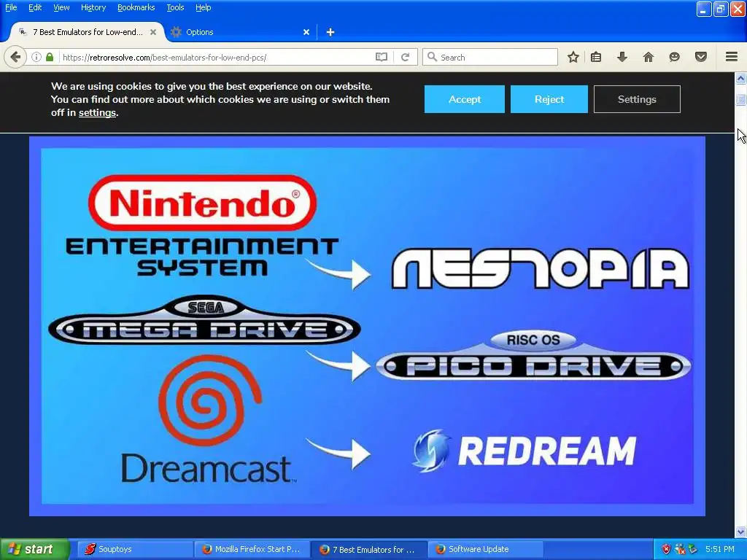Switch to Software Update taskbar item

(485, 549)
